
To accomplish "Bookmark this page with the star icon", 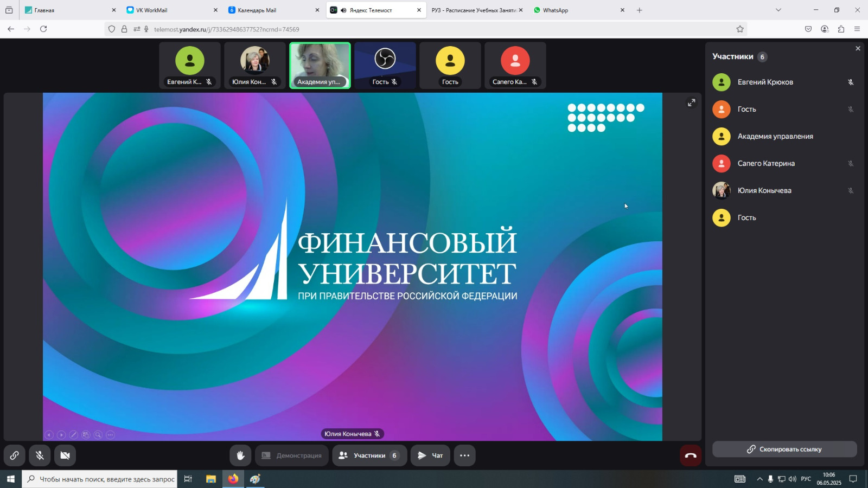I will point(740,29).
